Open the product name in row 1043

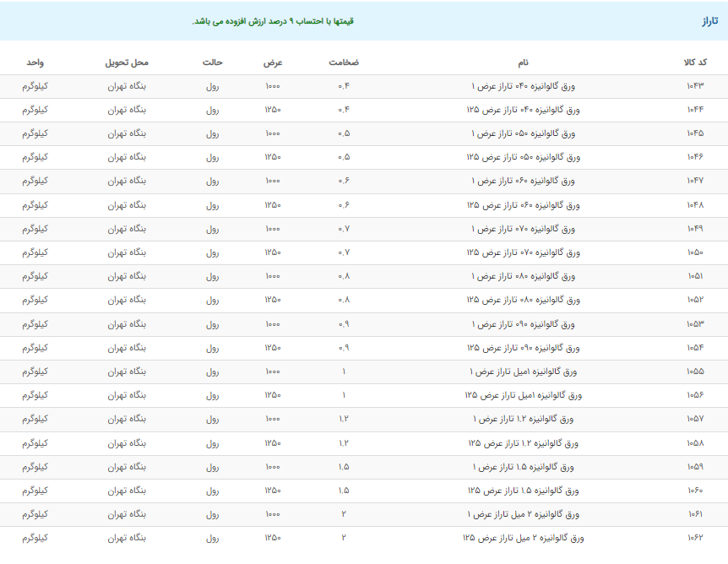tap(524, 86)
